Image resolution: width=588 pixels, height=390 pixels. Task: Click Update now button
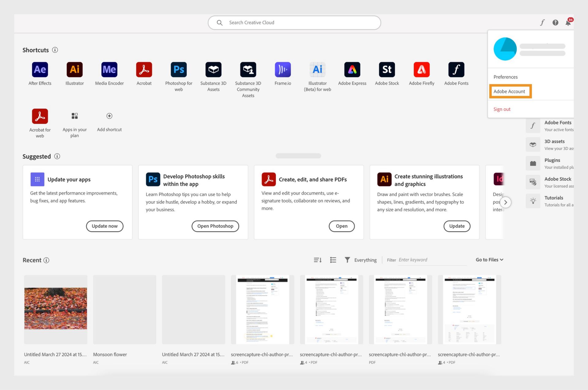104,226
